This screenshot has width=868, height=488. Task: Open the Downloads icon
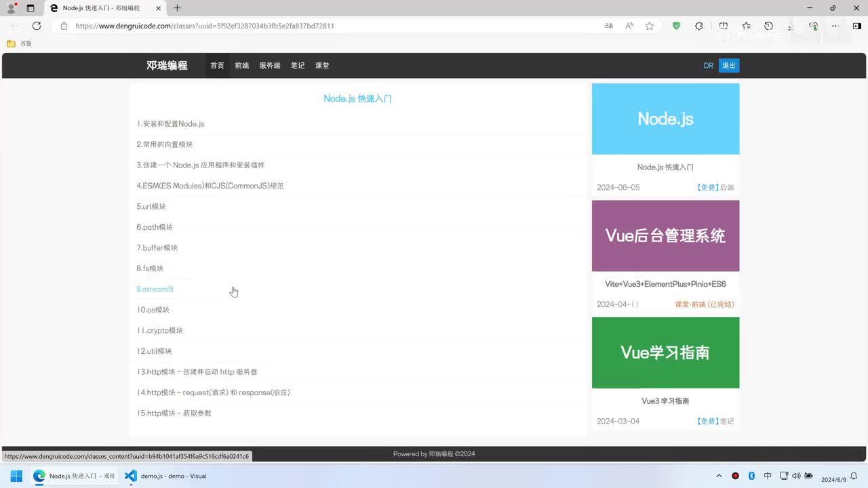tap(791, 26)
